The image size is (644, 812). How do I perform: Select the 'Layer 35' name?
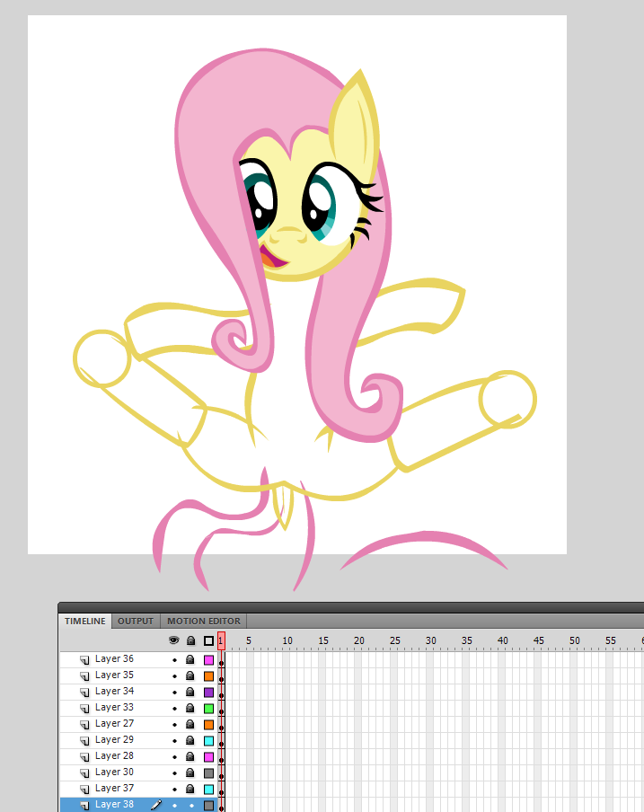coord(114,675)
